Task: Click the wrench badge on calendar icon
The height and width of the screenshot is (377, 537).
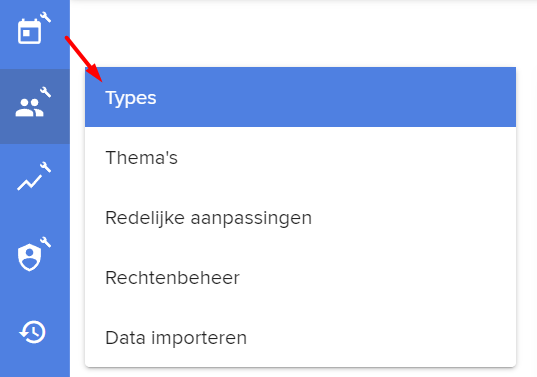Action: pos(46,17)
